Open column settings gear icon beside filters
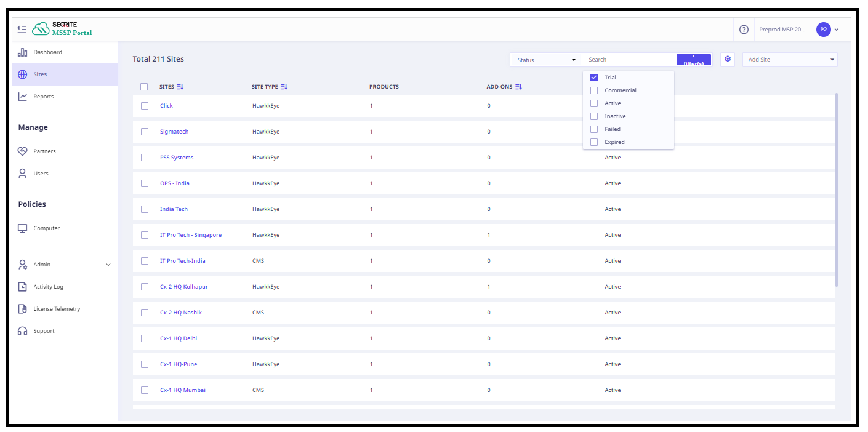 click(x=728, y=59)
